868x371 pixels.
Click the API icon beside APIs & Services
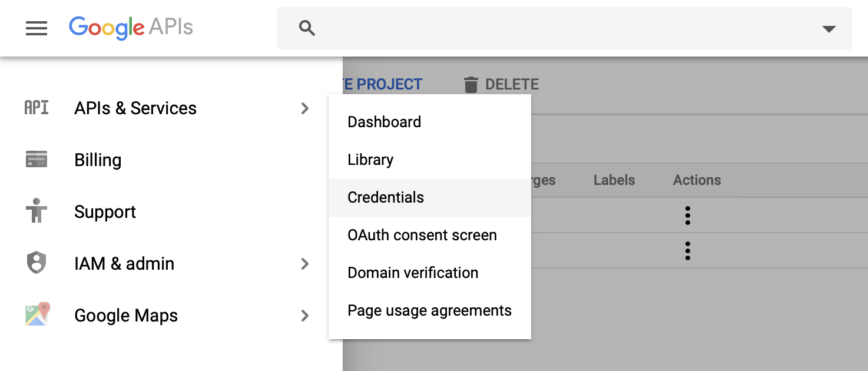pos(37,108)
